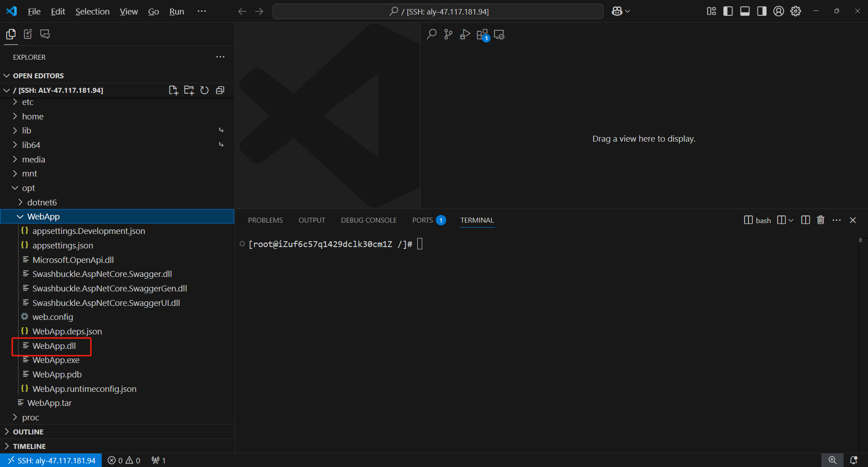Switch to the PROBLEMS tab
The height and width of the screenshot is (467, 868).
(265, 220)
